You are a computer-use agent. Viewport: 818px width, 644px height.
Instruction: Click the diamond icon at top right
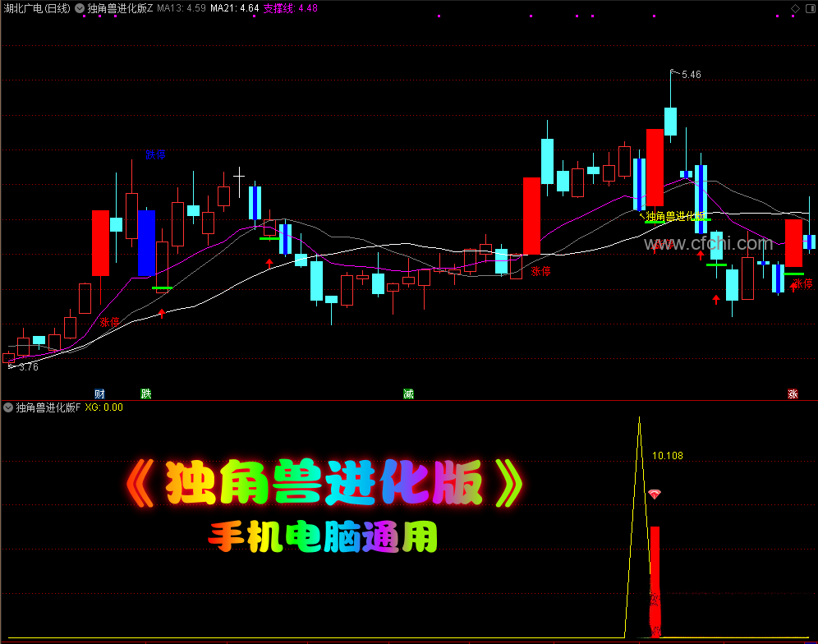point(795,8)
